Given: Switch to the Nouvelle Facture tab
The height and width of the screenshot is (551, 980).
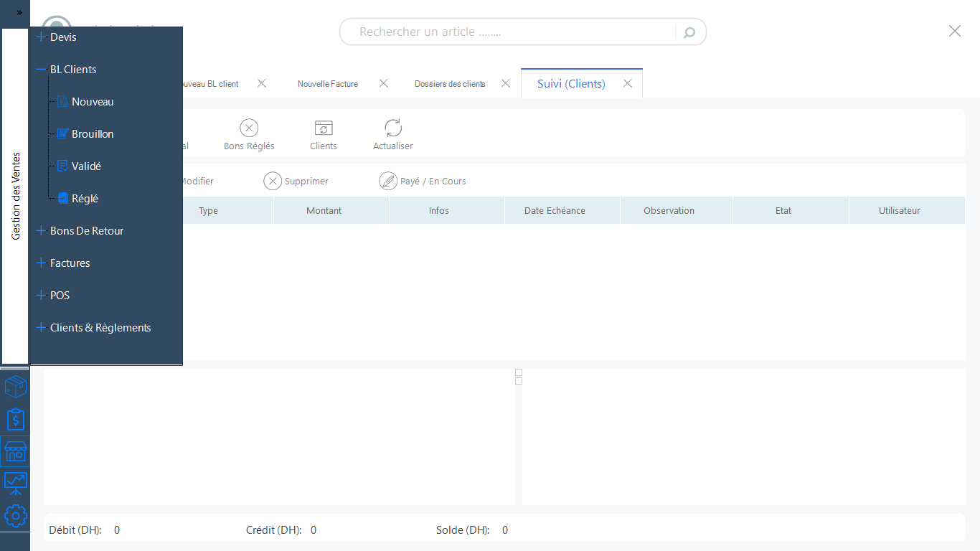Looking at the screenshot, I should (328, 84).
